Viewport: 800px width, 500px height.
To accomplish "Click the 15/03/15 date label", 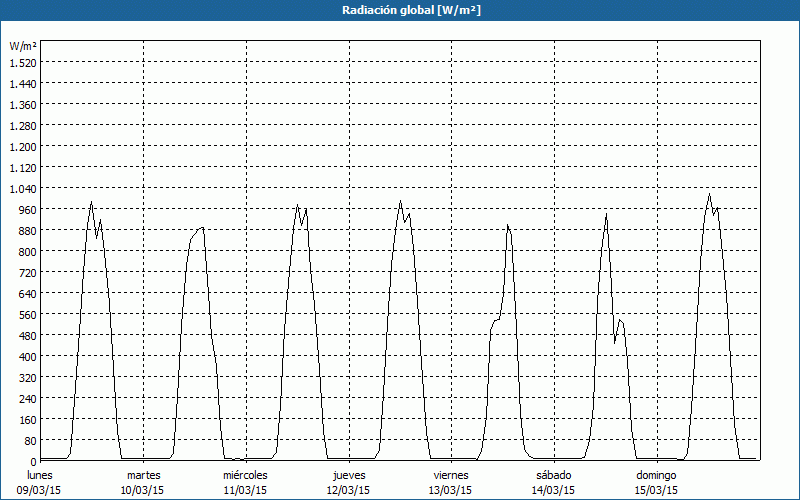I will pos(657,490).
